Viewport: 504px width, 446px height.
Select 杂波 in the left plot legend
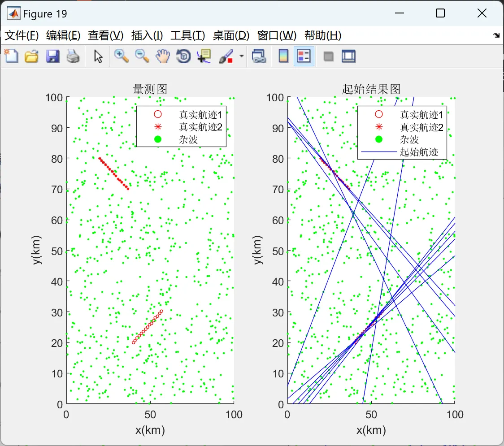pyautogui.click(x=188, y=139)
